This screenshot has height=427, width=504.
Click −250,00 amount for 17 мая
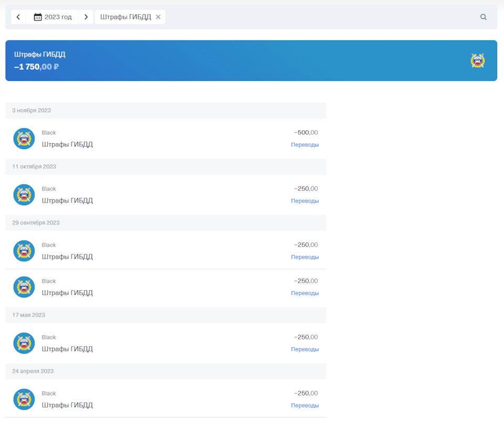click(306, 337)
